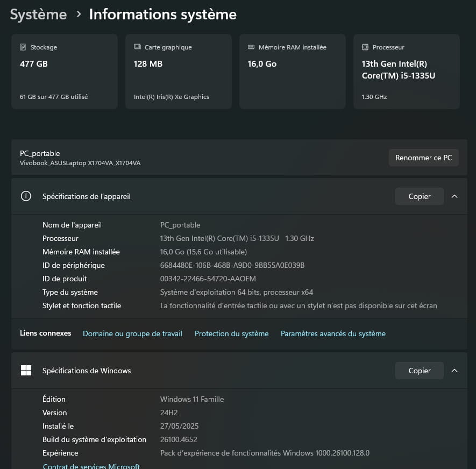The height and width of the screenshot is (469, 476).
Task: Open the Processeur i5-1335U card
Action: pos(407,72)
